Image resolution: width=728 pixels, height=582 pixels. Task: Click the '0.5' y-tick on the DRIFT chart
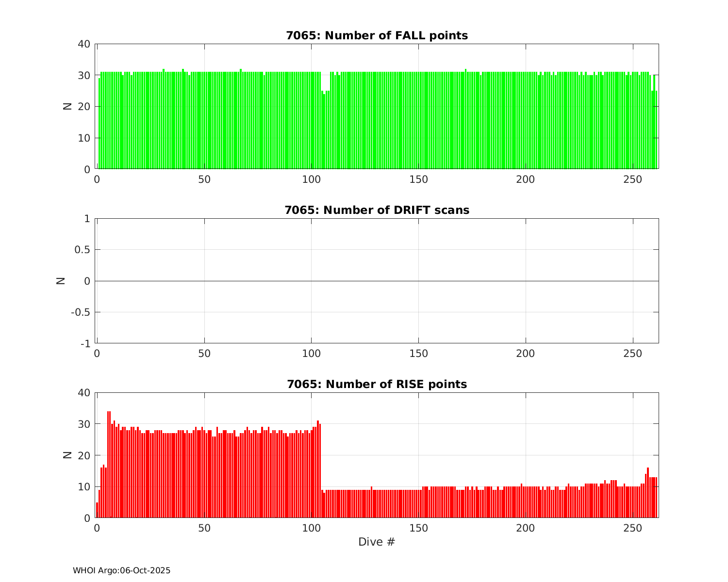(x=82, y=250)
